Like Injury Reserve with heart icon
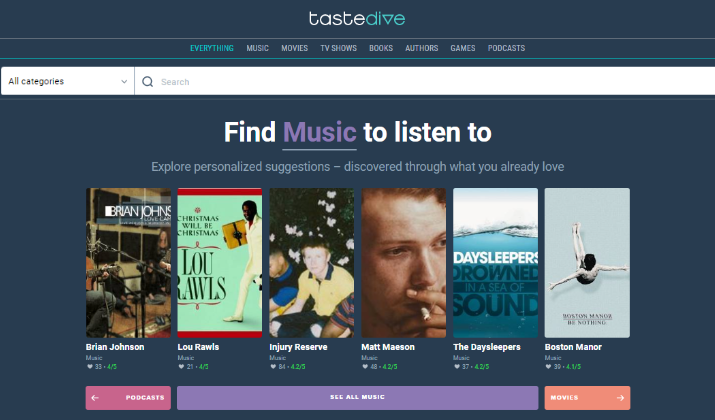The image size is (715, 420). coord(273,367)
